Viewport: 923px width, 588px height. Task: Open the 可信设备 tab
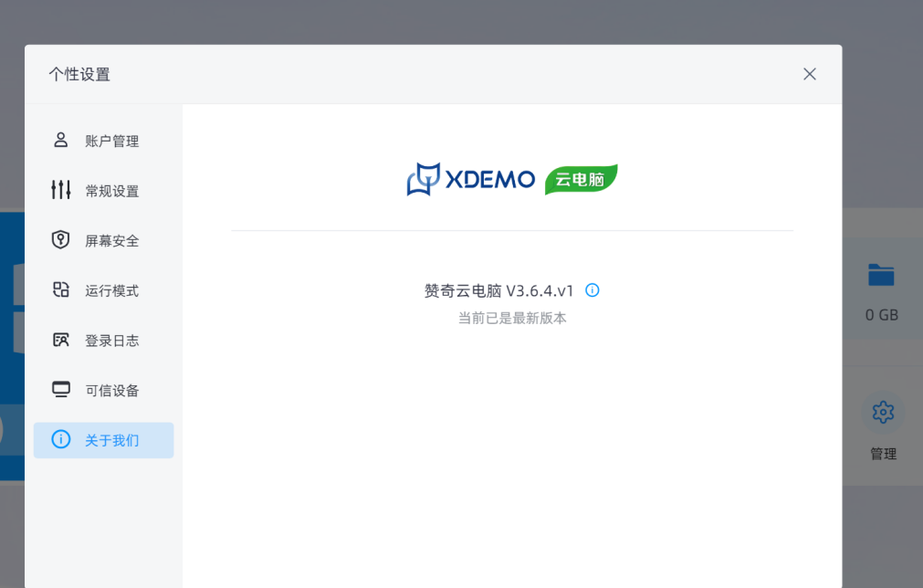coord(103,390)
